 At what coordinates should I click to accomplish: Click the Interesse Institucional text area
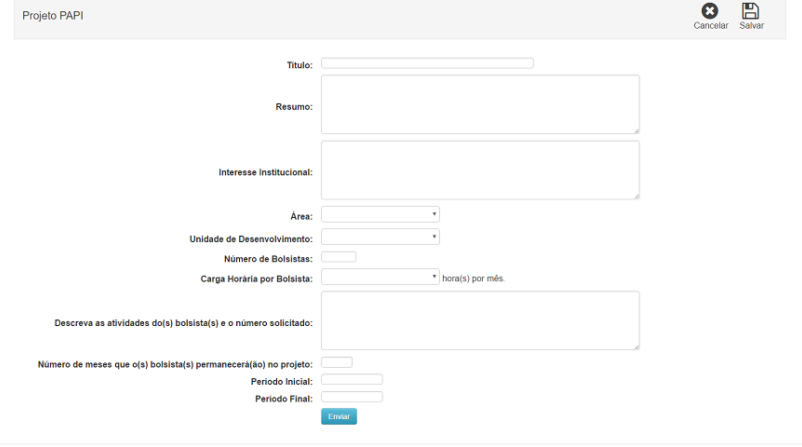pyautogui.click(x=480, y=170)
